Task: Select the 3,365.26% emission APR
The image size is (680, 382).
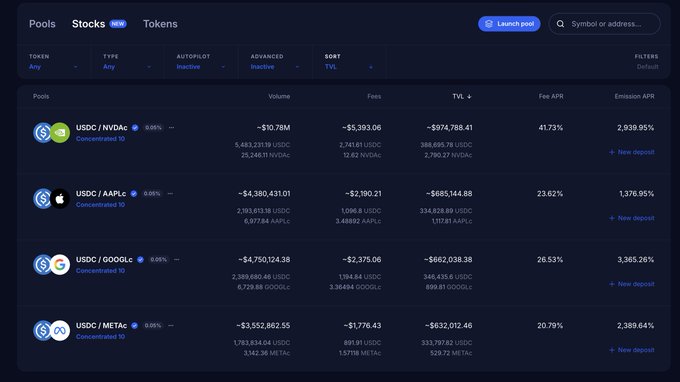Action: click(x=635, y=259)
